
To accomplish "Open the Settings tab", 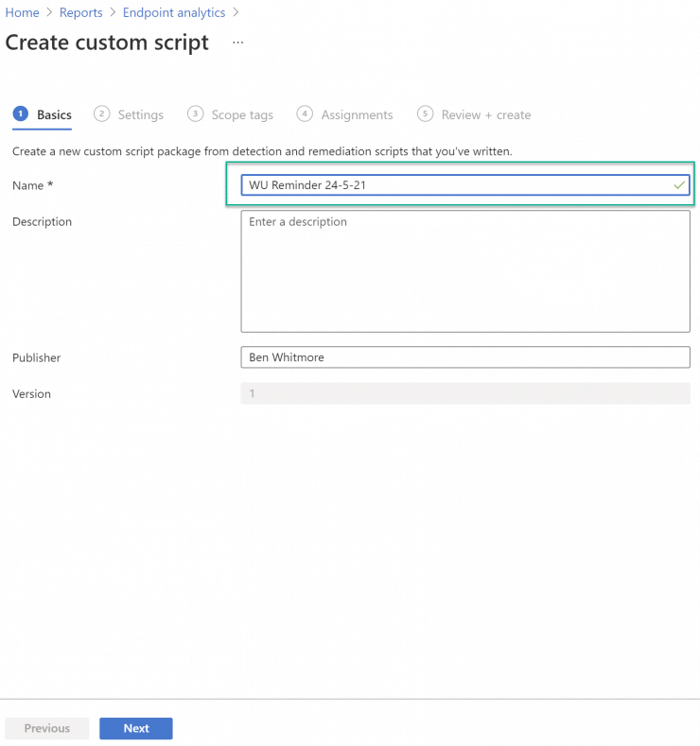I will point(141,114).
